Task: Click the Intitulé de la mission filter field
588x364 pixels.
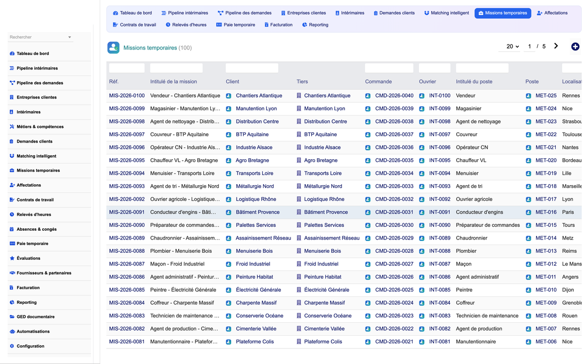Action: coord(176,68)
